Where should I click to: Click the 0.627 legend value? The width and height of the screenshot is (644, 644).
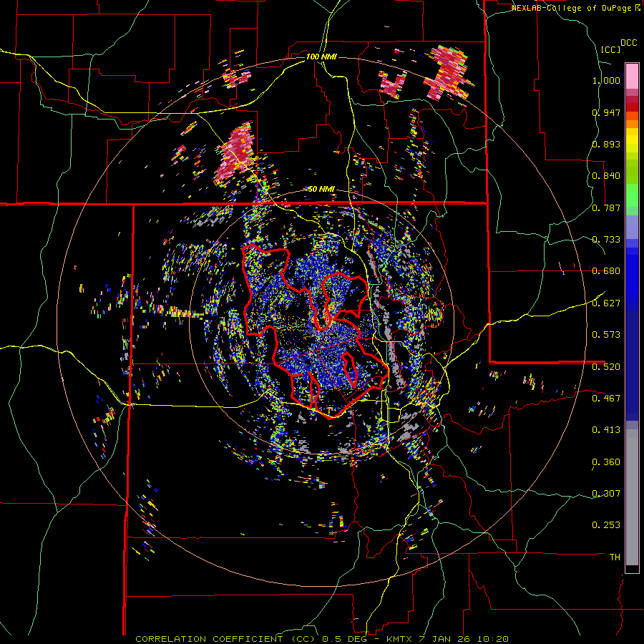point(606,303)
